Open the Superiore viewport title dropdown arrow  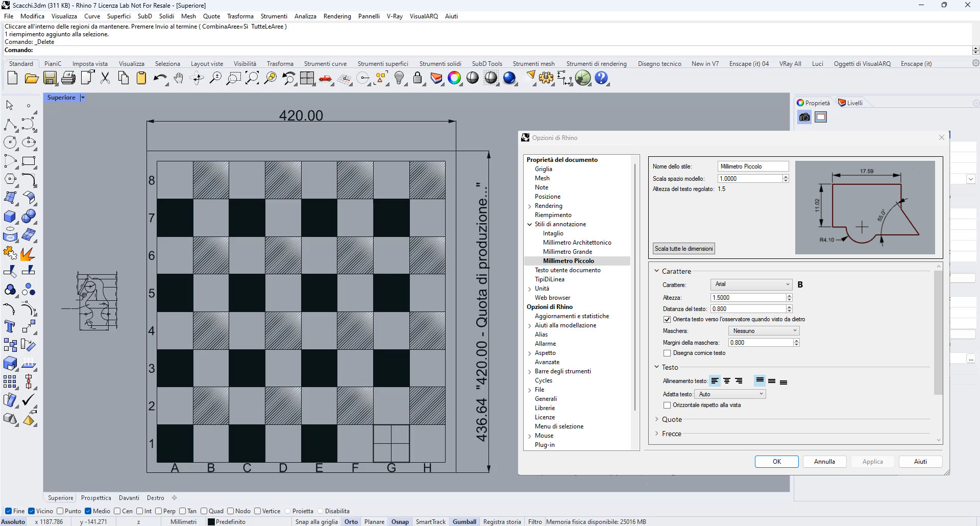83,98
